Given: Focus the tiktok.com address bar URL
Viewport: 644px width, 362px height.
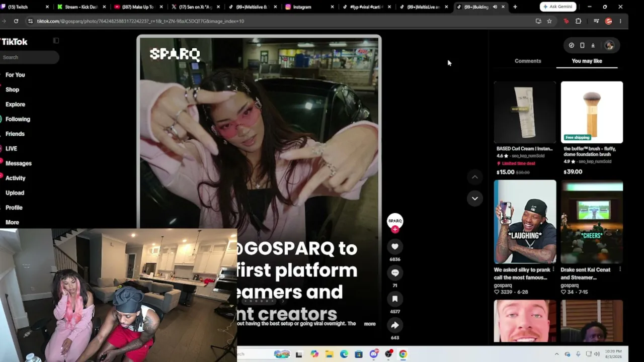Looking at the screenshot, I should tap(140, 21).
